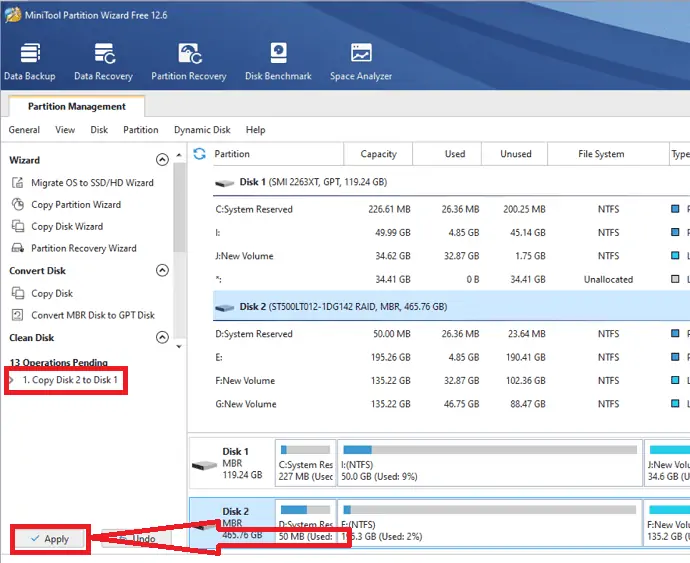
Task: Select Migrate OS to SSD/HD Wizard
Action: (92, 182)
